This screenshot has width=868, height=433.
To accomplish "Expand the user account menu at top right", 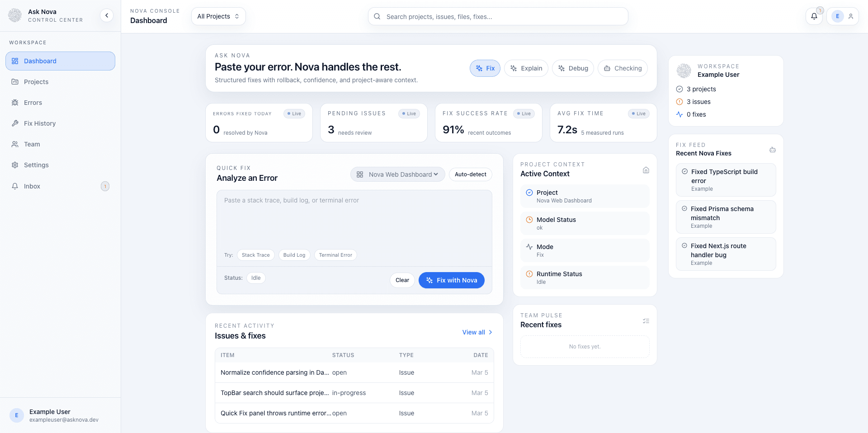I will tap(843, 16).
